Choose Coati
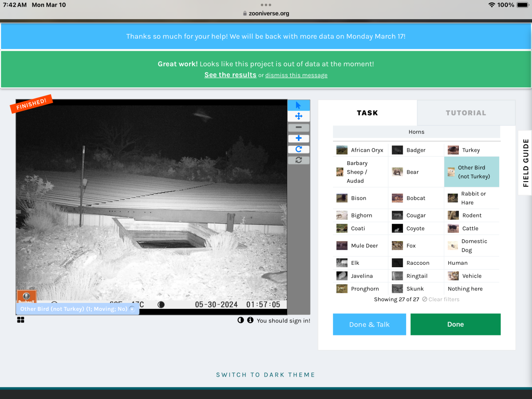 click(360, 228)
